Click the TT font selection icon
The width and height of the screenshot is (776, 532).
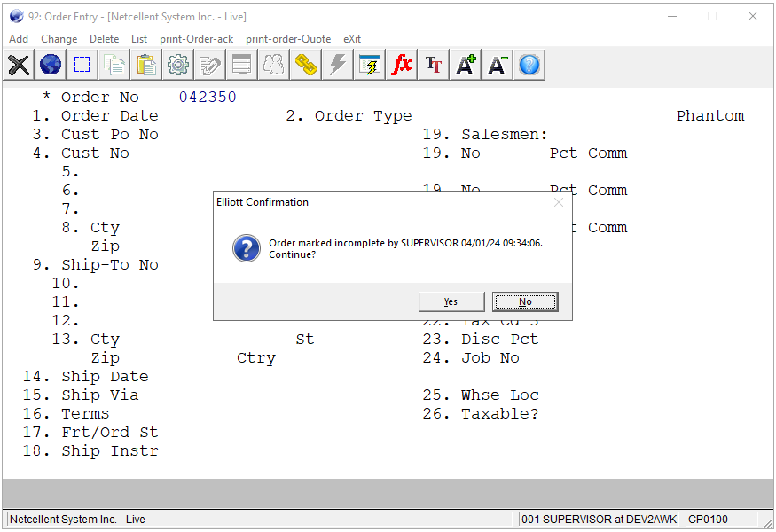click(x=433, y=65)
